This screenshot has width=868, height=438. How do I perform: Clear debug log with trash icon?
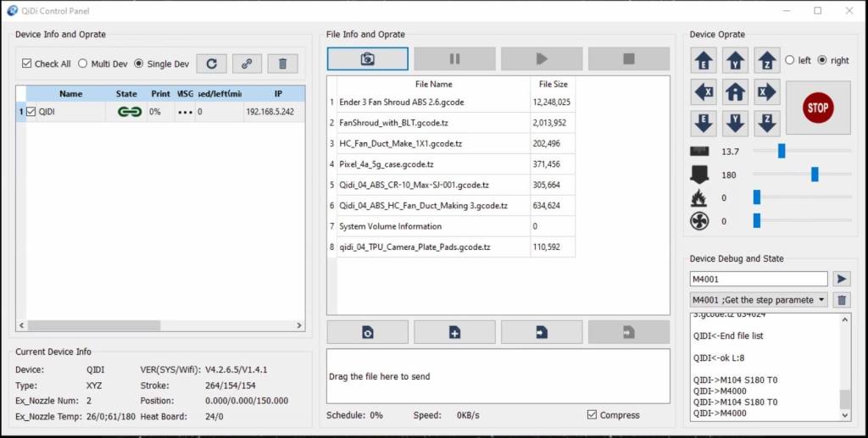pyautogui.click(x=842, y=300)
